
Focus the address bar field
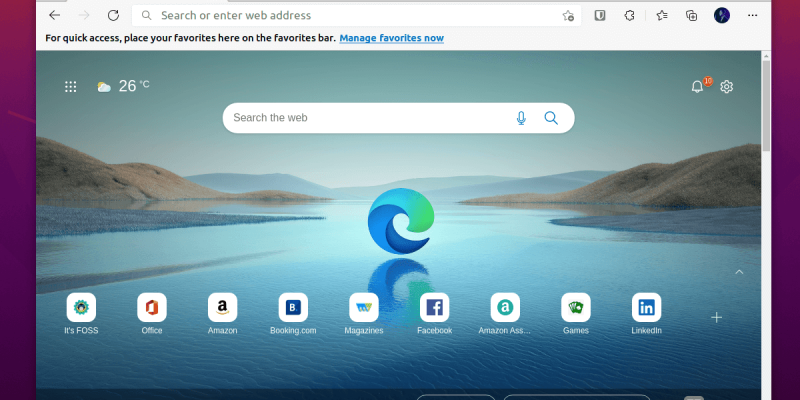point(356,15)
